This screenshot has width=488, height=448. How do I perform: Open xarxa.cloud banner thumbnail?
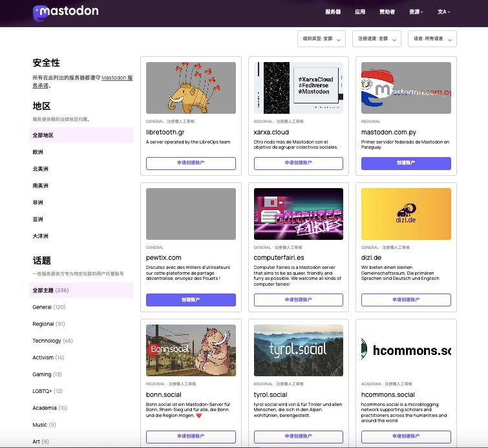click(299, 88)
